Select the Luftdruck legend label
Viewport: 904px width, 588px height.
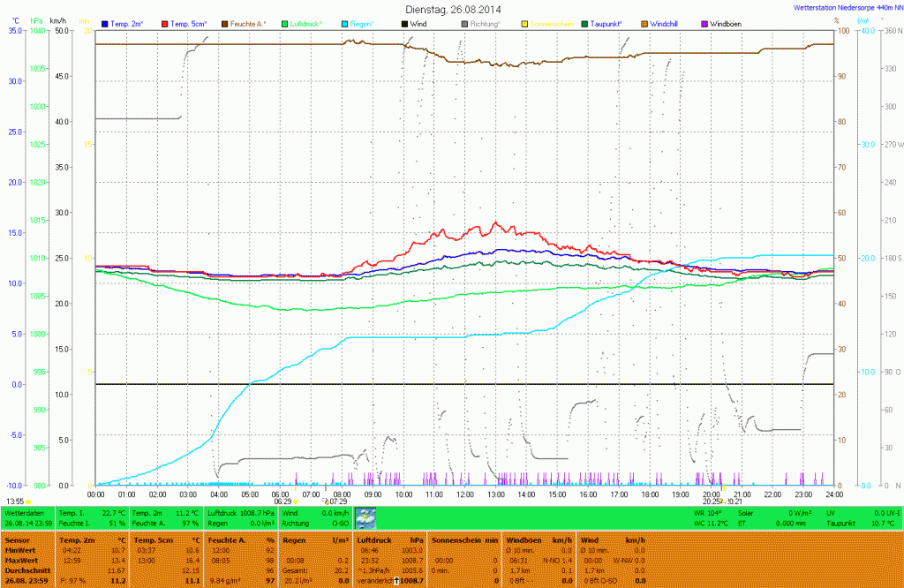click(x=306, y=23)
